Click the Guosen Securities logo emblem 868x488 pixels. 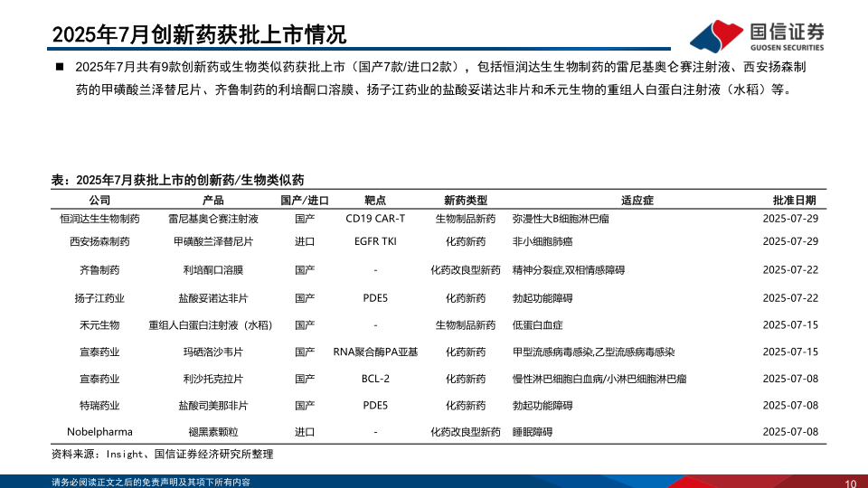pyautogui.click(x=718, y=33)
